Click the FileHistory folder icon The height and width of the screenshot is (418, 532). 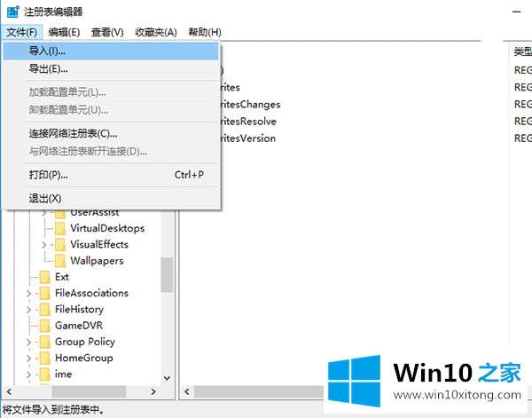click(x=45, y=310)
